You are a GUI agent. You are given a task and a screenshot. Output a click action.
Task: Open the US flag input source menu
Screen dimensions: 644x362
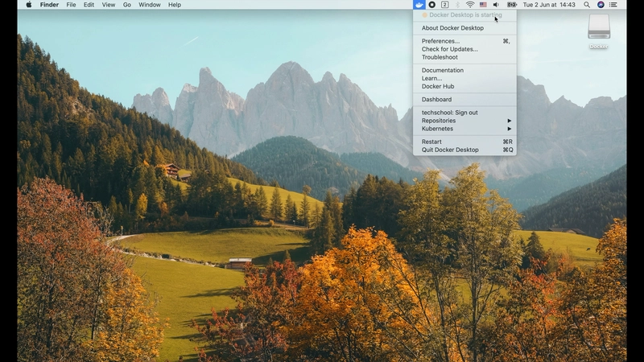click(483, 5)
